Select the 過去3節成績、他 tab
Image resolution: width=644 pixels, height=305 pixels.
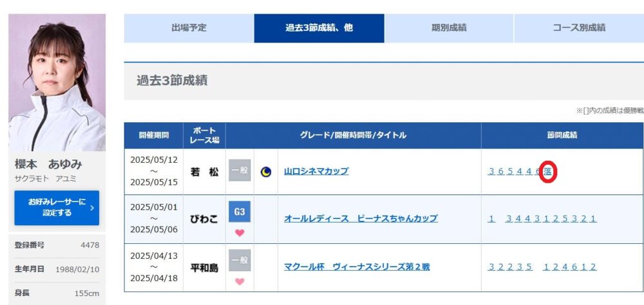click(x=319, y=28)
